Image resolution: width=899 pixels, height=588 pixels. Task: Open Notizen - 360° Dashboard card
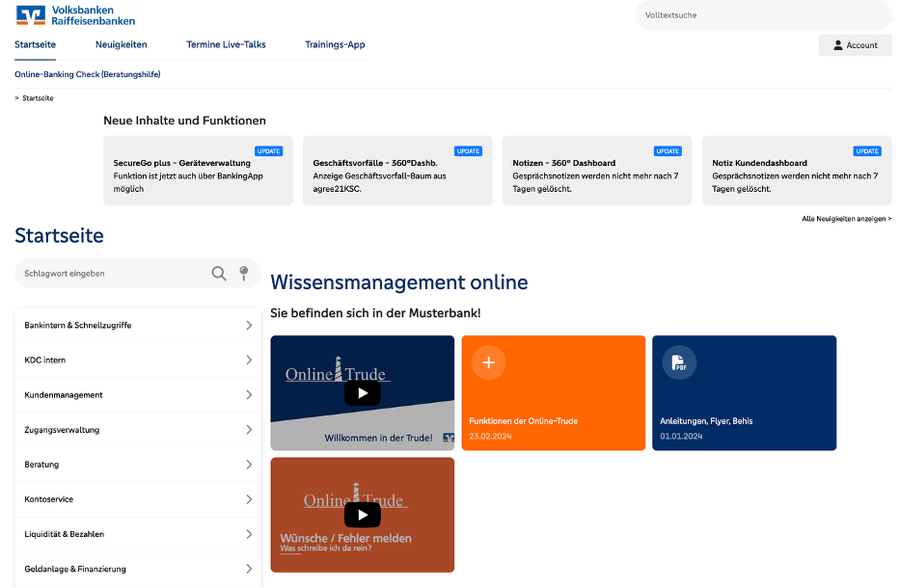(597, 171)
